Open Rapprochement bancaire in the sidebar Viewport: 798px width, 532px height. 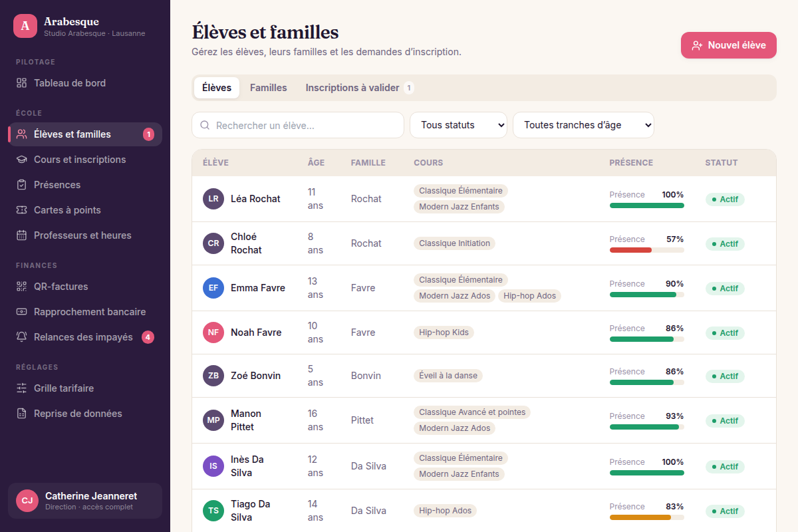(x=85, y=312)
